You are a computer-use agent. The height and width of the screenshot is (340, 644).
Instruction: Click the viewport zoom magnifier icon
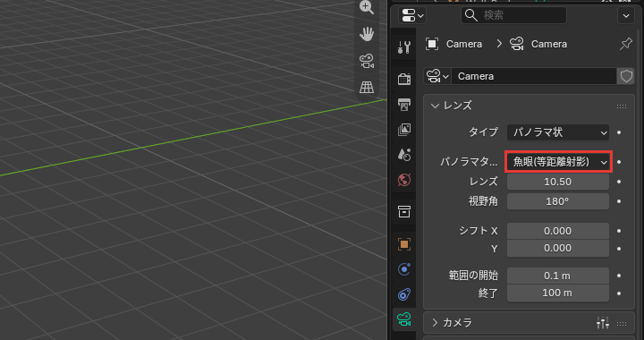point(367,7)
